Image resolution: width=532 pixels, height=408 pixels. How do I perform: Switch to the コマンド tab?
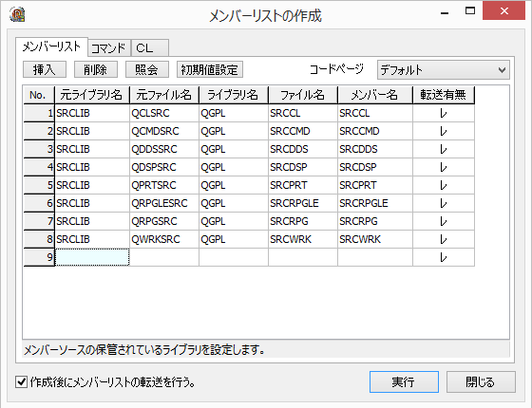(109, 48)
